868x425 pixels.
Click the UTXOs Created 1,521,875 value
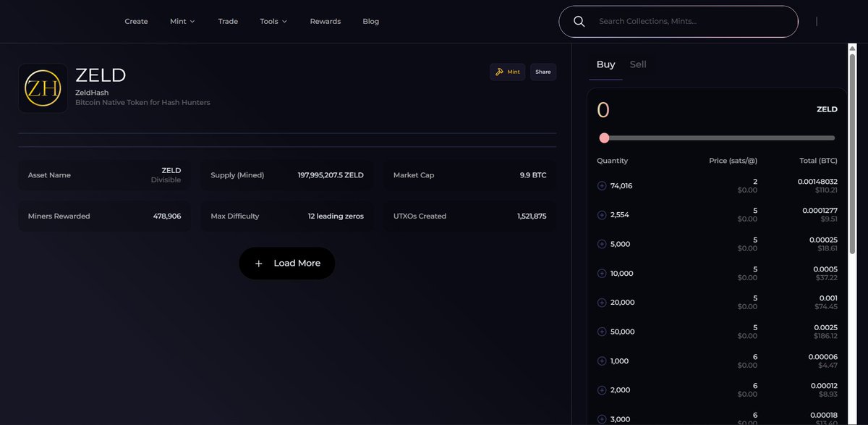pos(532,216)
